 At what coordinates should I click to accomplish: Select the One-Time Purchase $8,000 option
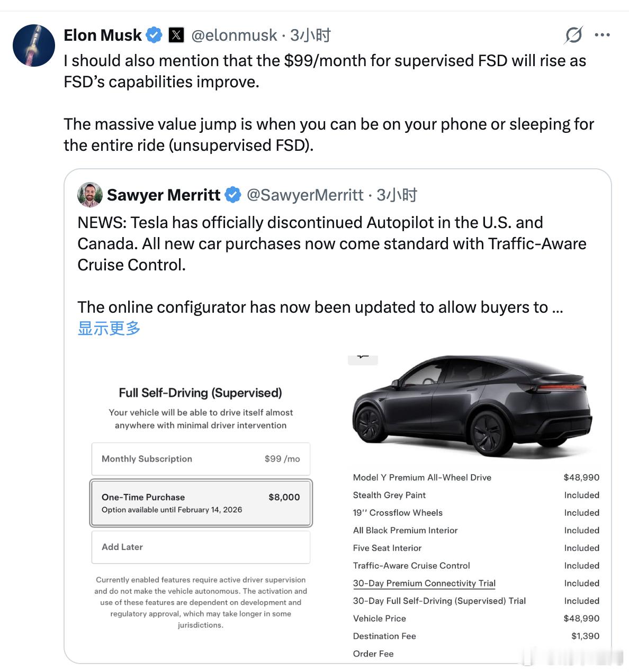[201, 503]
